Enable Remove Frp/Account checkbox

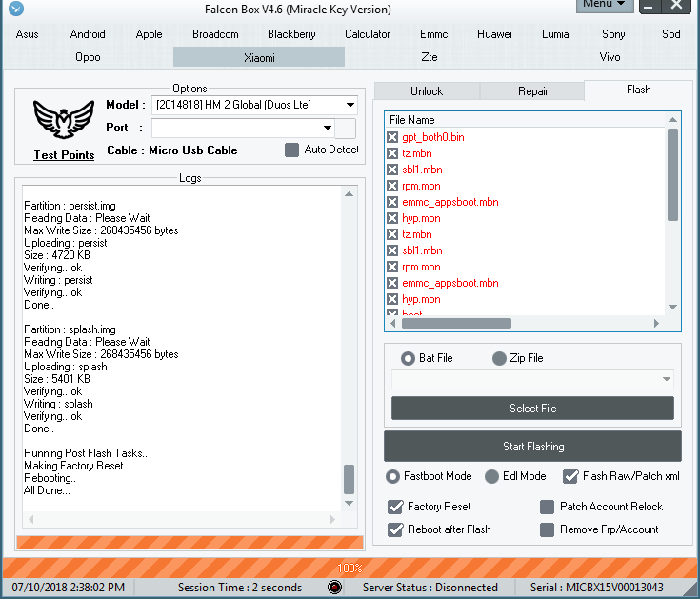[547, 529]
